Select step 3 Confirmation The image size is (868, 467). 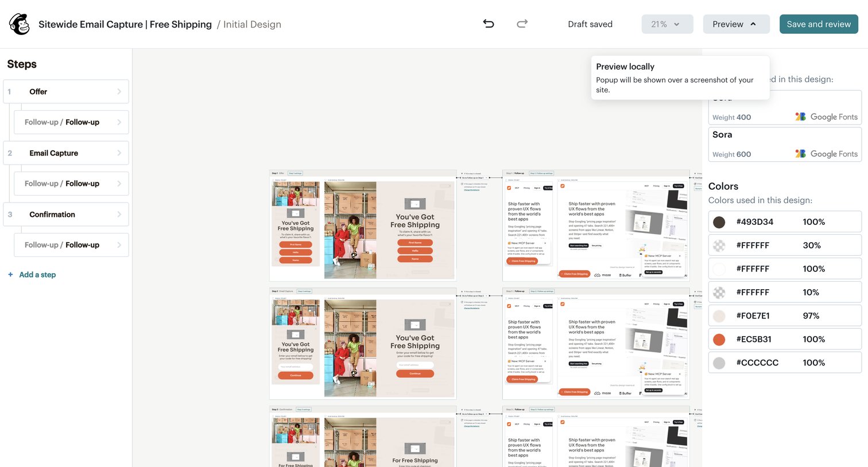point(66,215)
